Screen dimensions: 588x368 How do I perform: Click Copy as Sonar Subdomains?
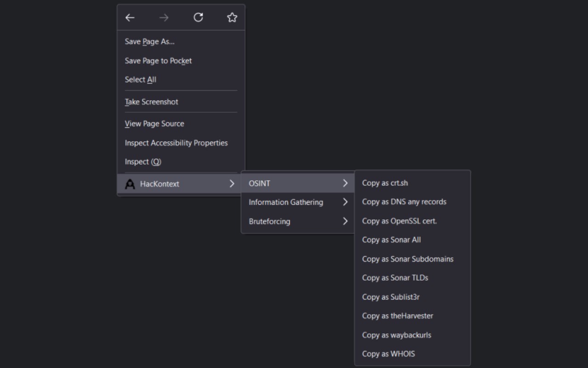(407, 259)
